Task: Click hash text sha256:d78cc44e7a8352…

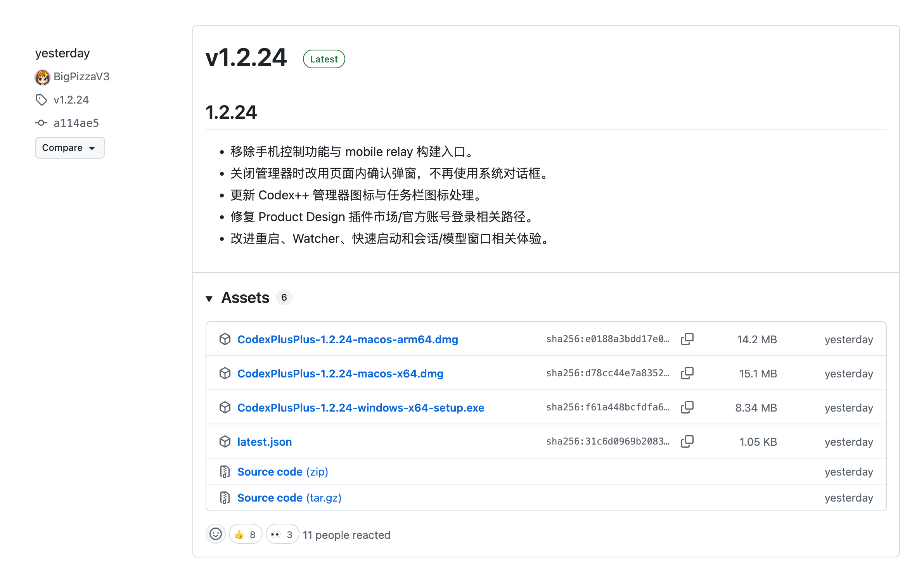Action: click(x=608, y=373)
